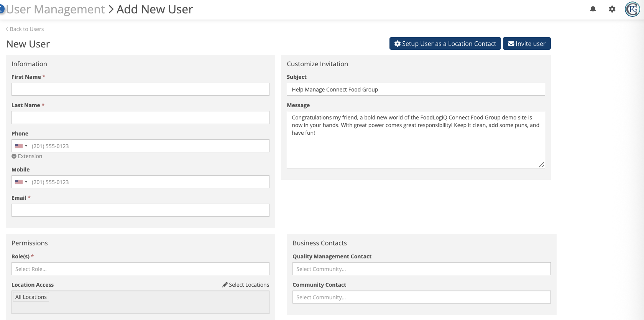Click the Invite user button

coord(527,44)
